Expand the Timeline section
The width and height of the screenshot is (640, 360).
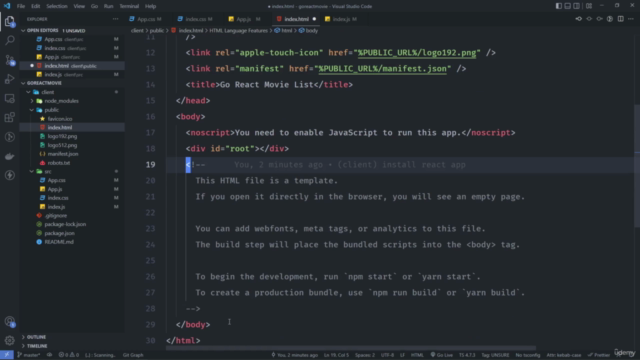(x=37, y=346)
